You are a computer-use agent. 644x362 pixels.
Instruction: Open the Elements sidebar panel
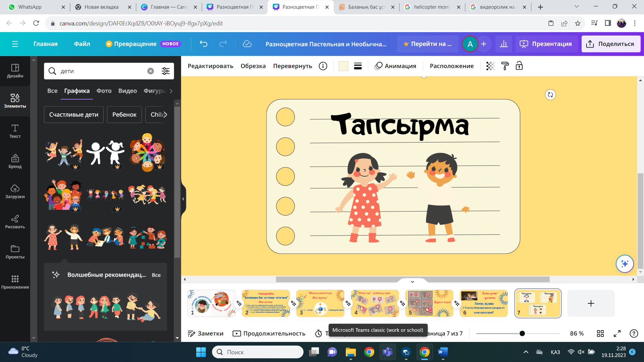(x=15, y=101)
